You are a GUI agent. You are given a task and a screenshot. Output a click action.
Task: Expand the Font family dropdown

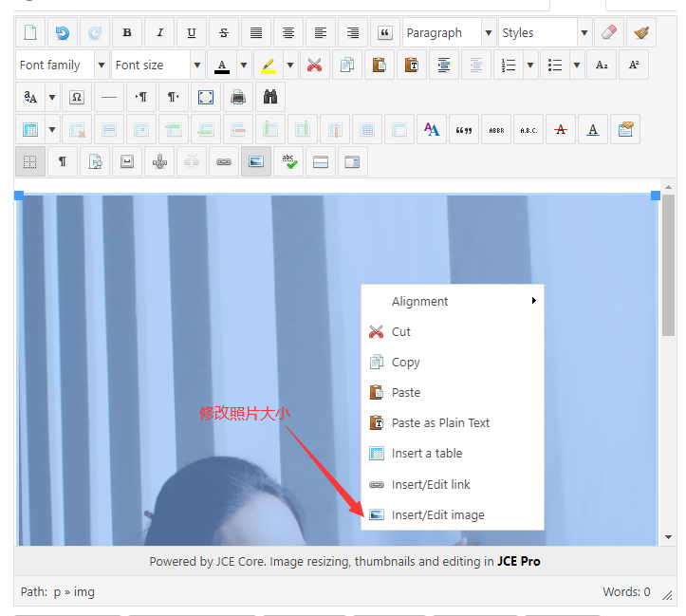pos(62,65)
